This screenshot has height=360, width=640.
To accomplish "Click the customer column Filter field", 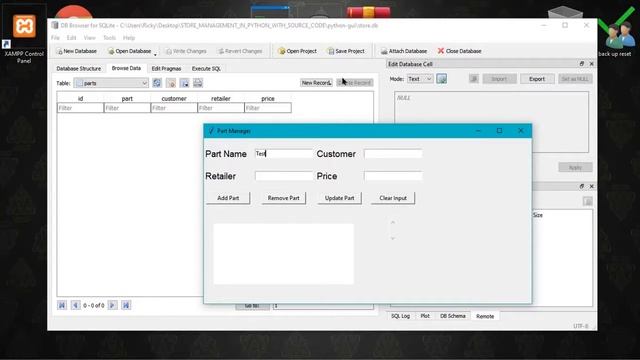I will [174, 108].
